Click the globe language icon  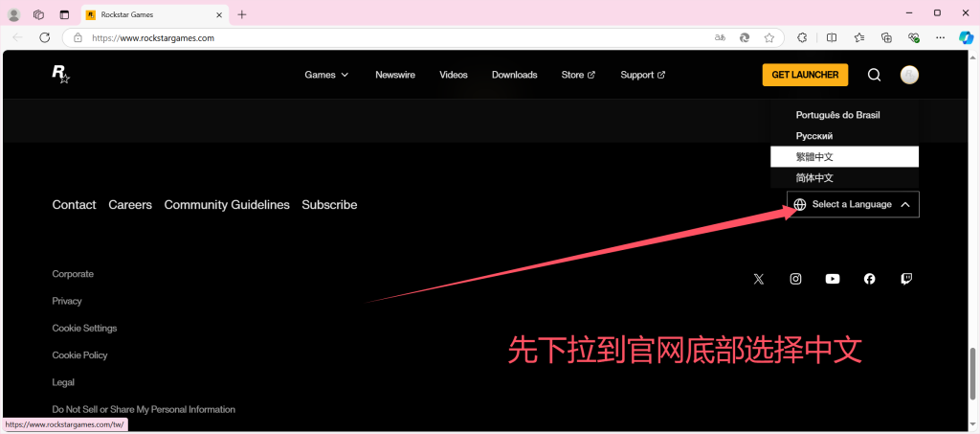point(800,204)
